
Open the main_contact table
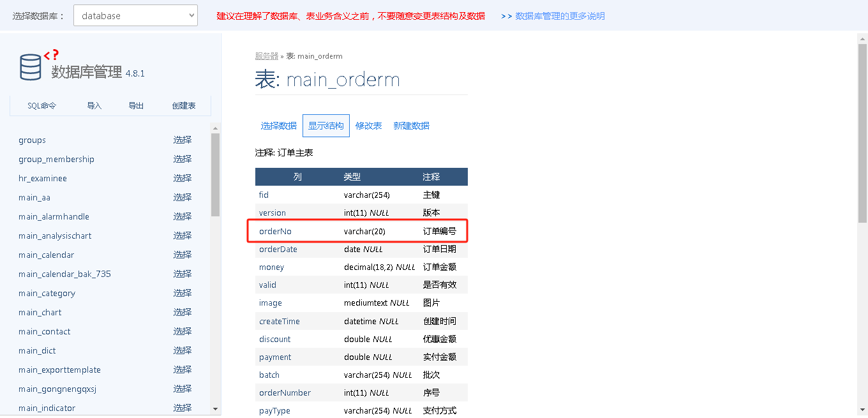point(45,332)
